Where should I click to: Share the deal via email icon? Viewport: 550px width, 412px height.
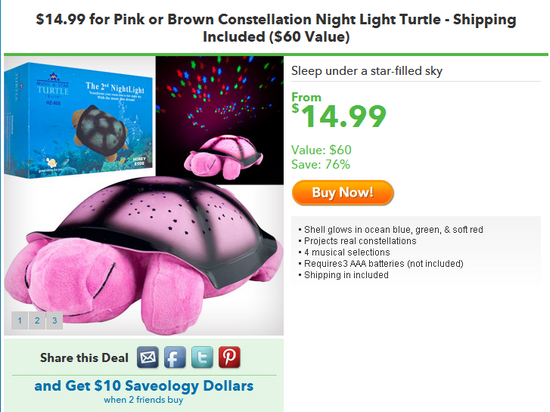click(147, 357)
